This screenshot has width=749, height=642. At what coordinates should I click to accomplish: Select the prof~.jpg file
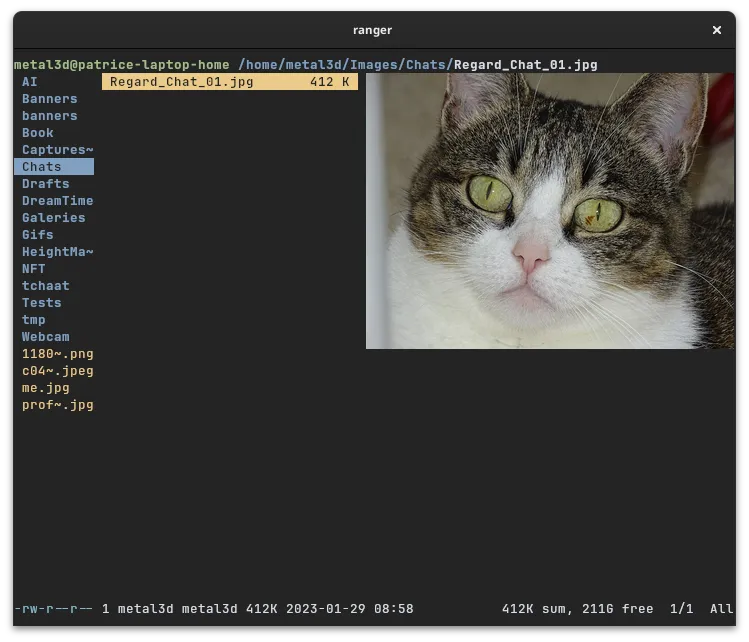[58, 405]
